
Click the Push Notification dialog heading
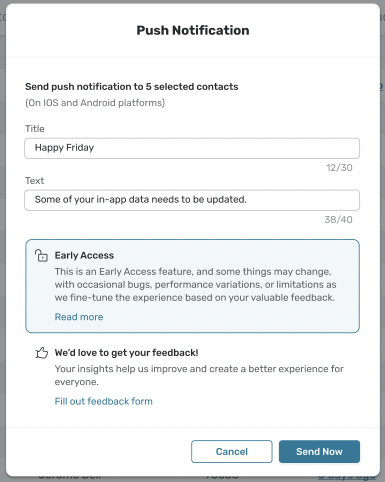point(193,30)
